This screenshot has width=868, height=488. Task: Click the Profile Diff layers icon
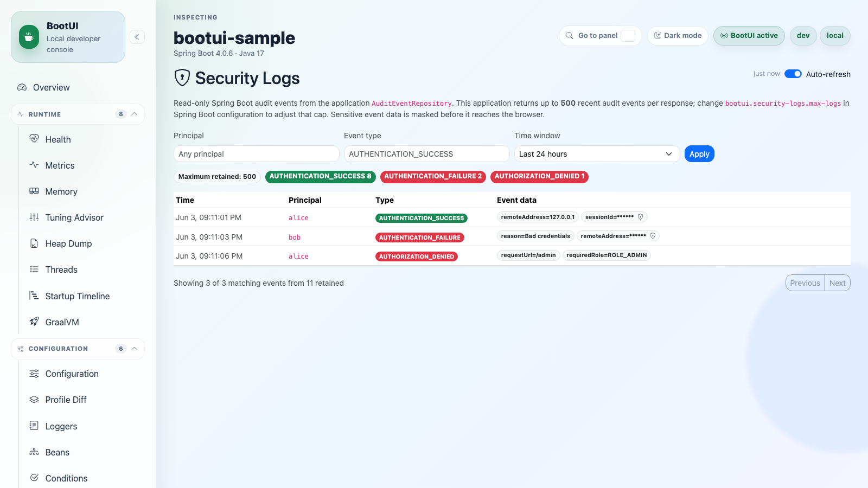click(x=34, y=400)
